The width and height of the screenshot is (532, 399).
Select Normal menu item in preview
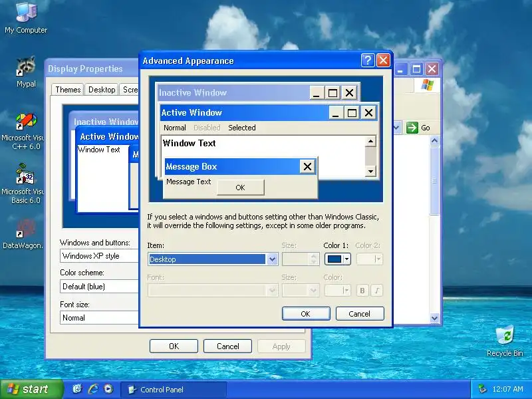[175, 128]
